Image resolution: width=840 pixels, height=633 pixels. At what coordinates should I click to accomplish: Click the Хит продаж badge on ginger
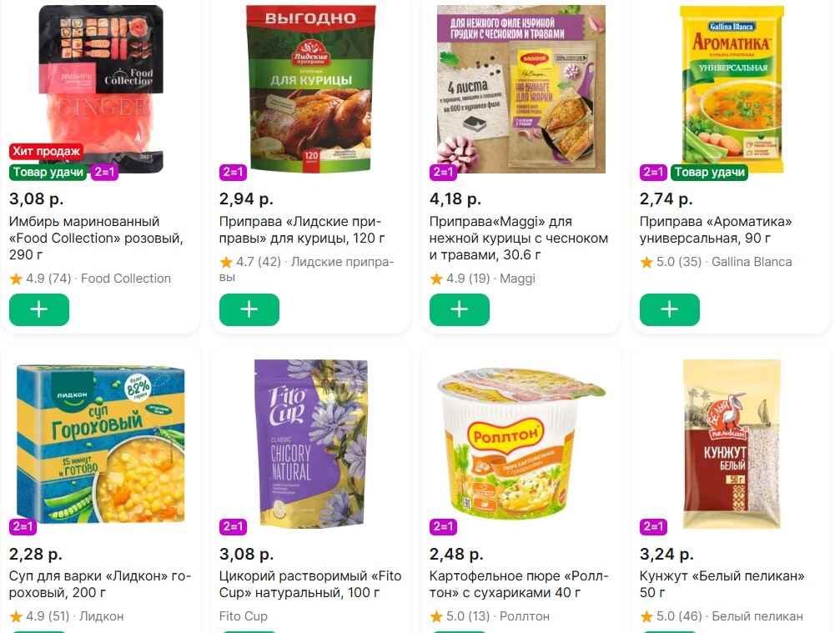click(47, 151)
